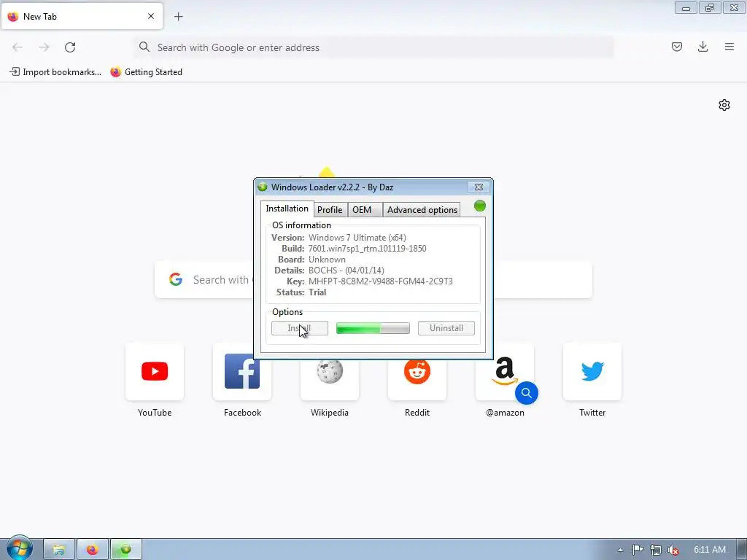Click the Trial status value
Viewport: 747px width, 560px height.
[x=317, y=292]
